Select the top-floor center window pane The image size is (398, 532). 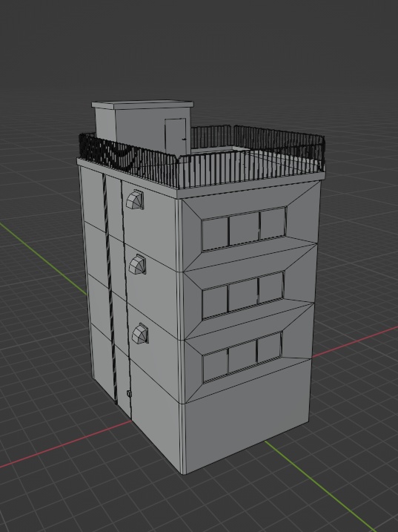(x=245, y=229)
